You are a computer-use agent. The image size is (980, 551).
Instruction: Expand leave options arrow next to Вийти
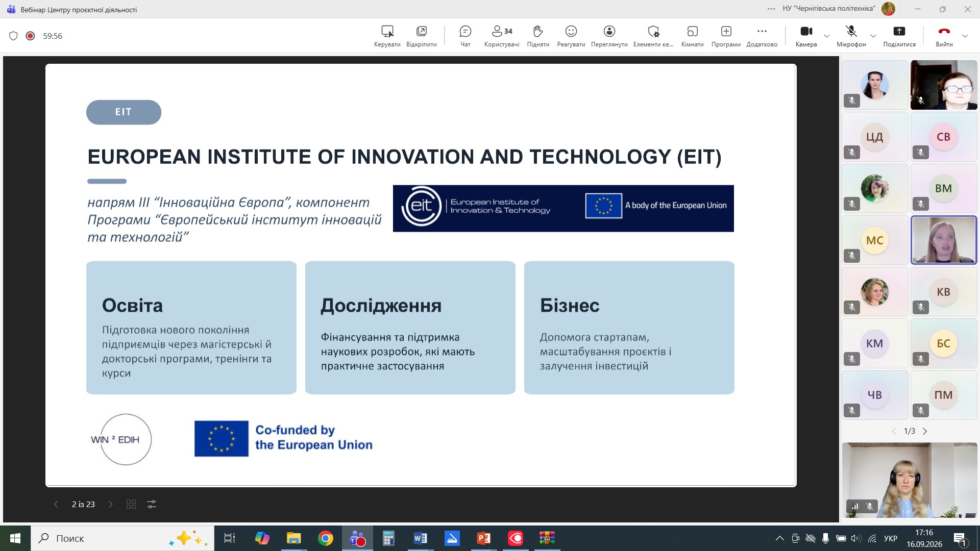(x=965, y=36)
